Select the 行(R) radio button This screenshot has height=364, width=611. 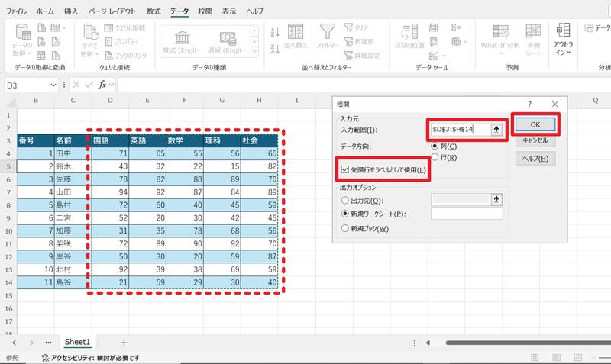click(435, 157)
